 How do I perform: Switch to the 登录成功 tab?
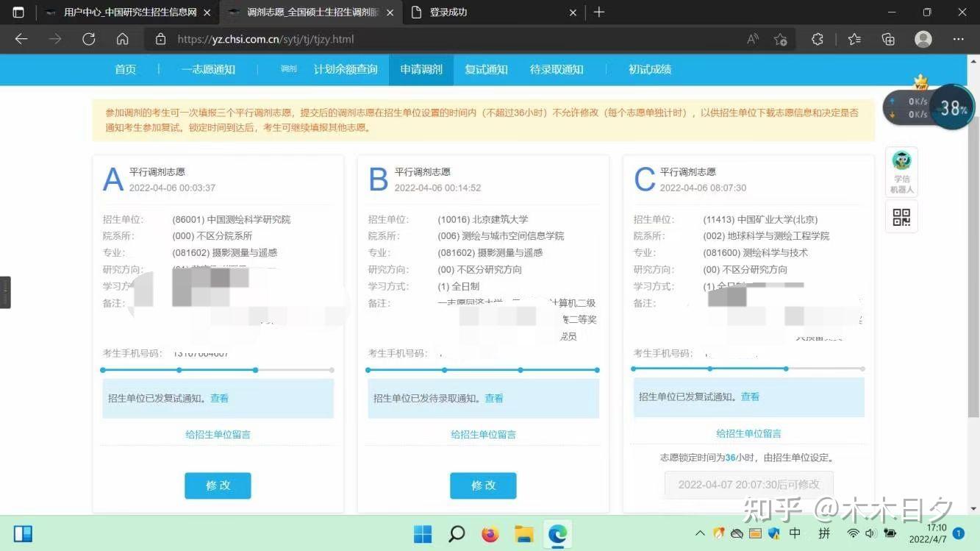[494, 13]
